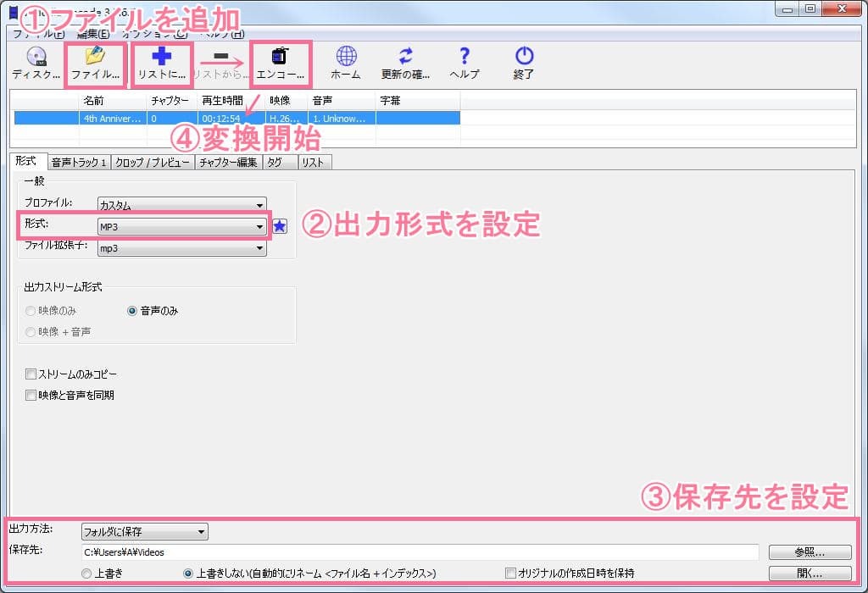Screen dimensions: 868x593
Task: Add to list with the blue plus icon
Action: point(162,63)
